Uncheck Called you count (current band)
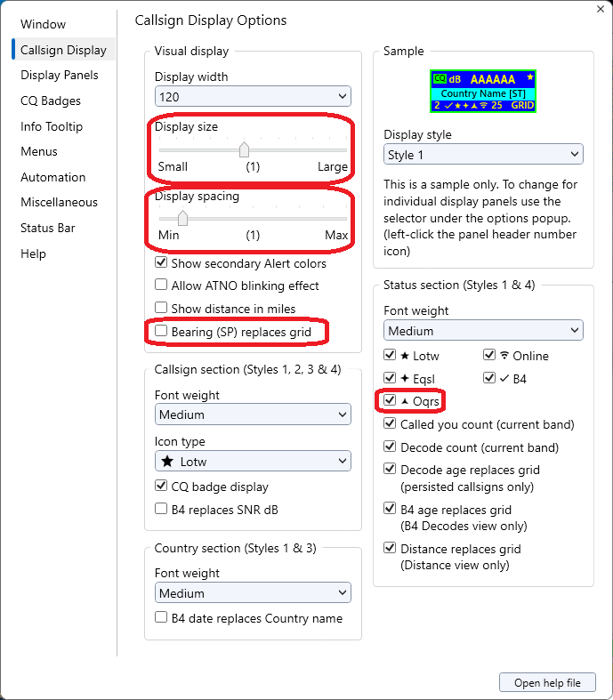613x700 pixels. coord(390,423)
